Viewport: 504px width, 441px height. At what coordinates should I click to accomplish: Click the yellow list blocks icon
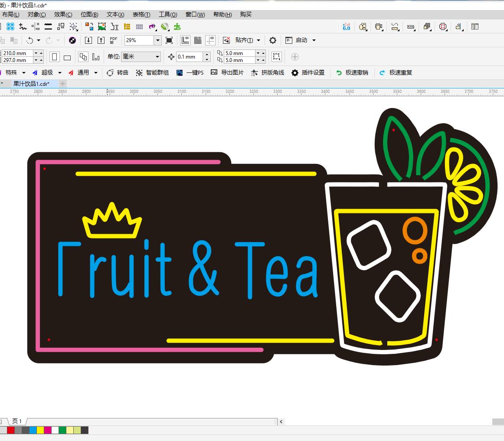[127, 27]
